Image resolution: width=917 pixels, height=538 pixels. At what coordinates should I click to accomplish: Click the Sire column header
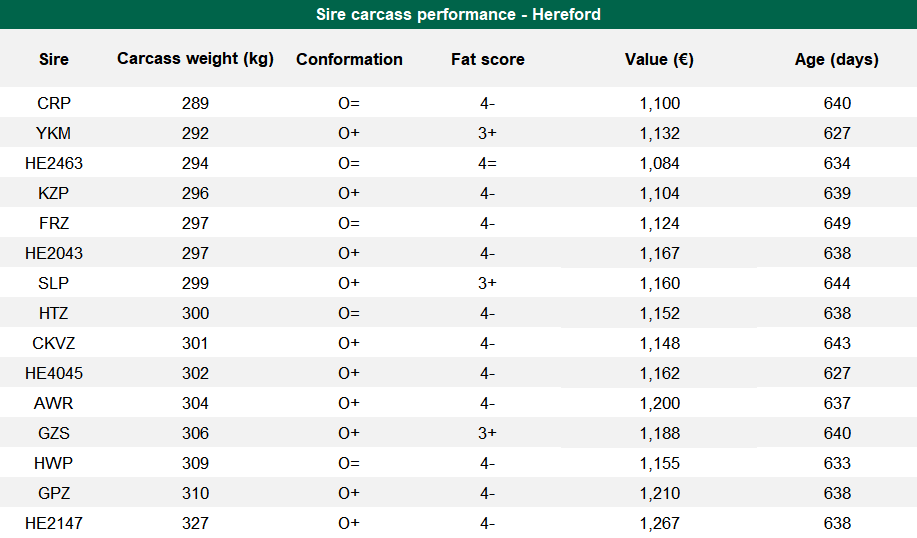54,59
